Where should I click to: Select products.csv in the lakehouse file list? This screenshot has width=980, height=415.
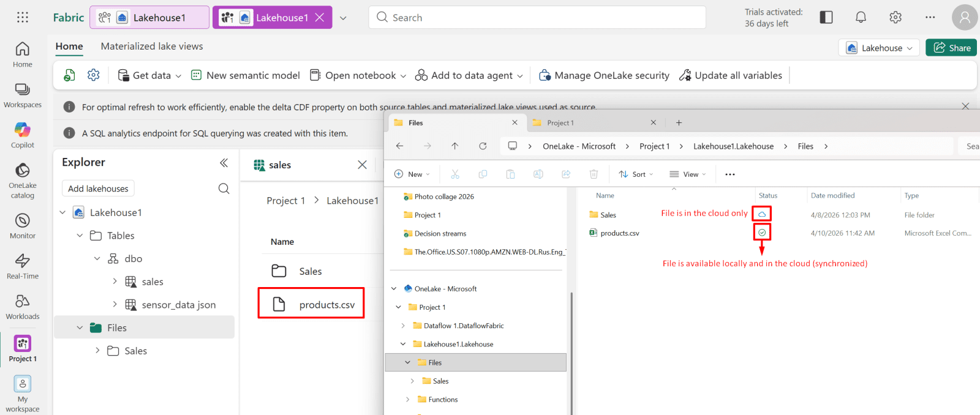tap(326, 305)
